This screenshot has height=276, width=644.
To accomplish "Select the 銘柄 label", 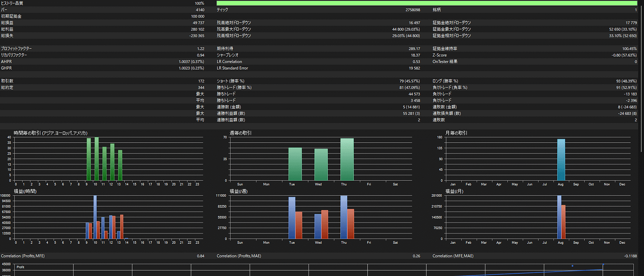I will click(437, 10).
